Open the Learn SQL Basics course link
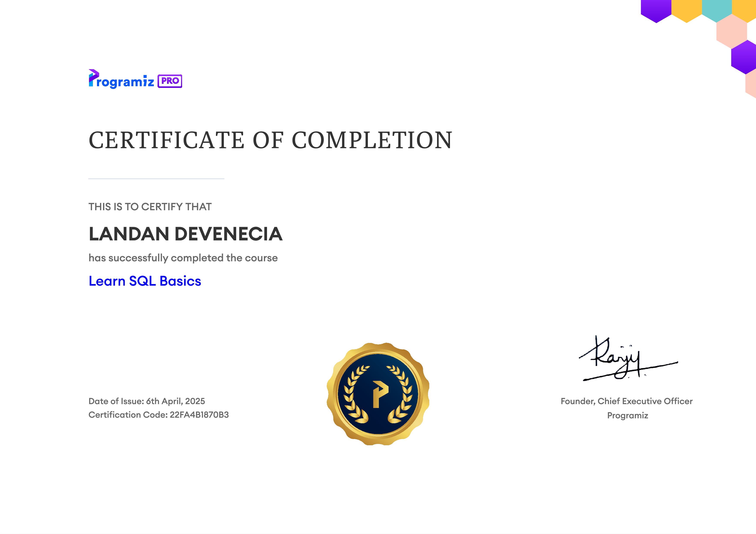Screen dimensions: 756x534 [145, 281]
